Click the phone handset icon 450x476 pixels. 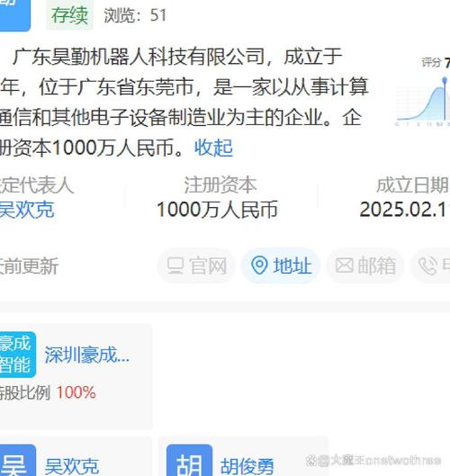click(427, 266)
